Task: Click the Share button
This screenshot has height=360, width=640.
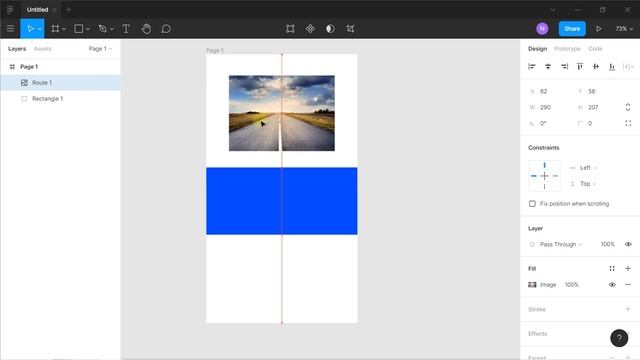Action: [572, 29]
